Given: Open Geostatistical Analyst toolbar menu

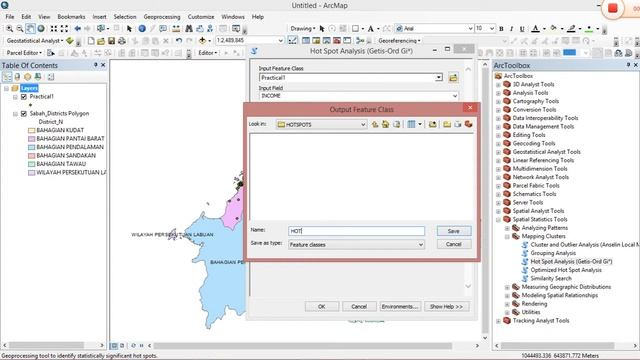Looking at the screenshot, I should 35,41.
